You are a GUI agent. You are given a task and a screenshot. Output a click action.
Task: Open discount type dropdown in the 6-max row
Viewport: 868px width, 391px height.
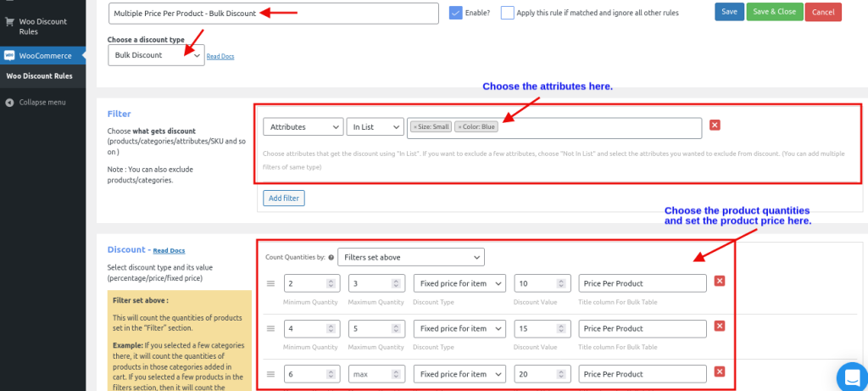(x=459, y=374)
